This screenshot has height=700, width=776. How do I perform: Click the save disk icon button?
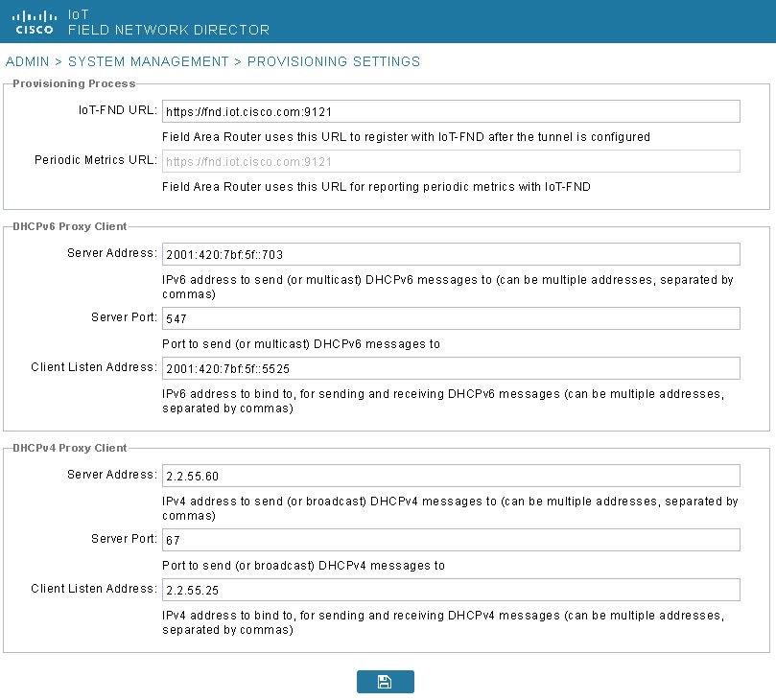(385, 682)
